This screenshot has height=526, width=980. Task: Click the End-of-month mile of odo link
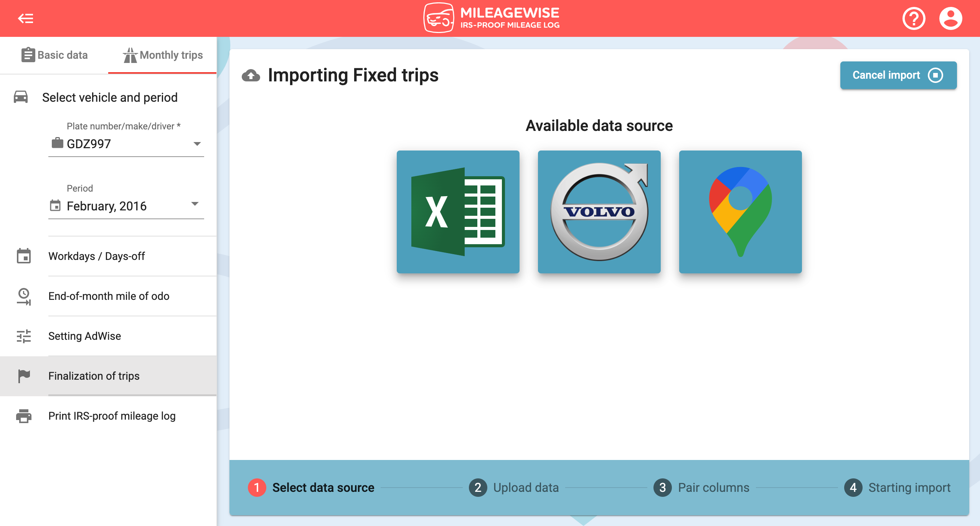(x=108, y=296)
